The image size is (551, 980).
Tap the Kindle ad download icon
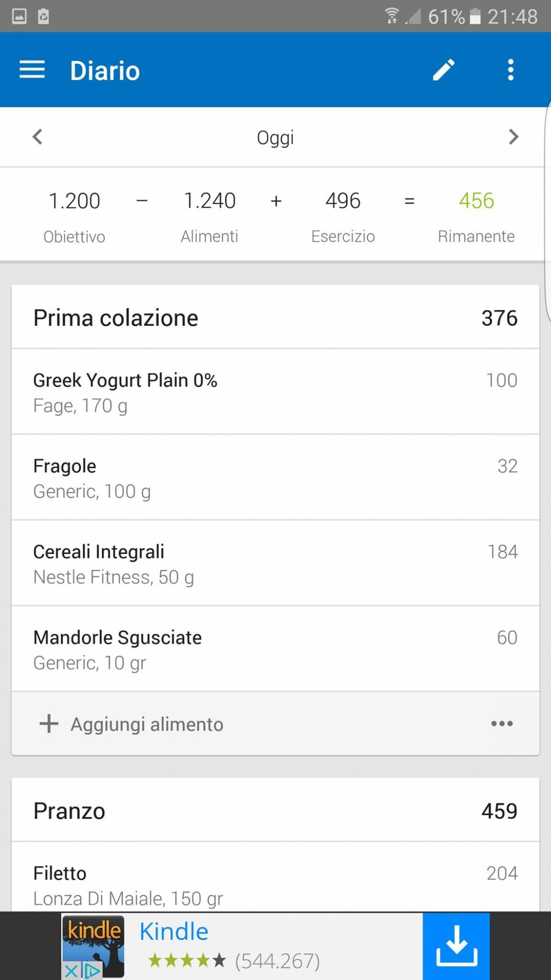coord(456,946)
